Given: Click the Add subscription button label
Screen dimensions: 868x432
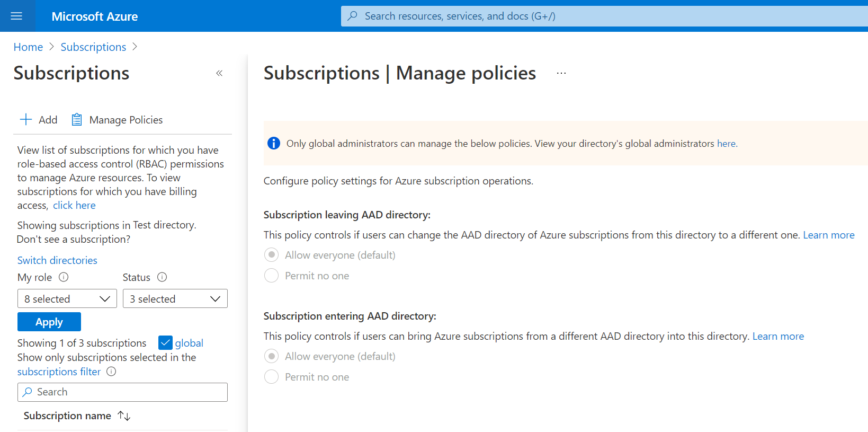Looking at the screenshot, I should pyautogui.click(x=48, y=120).
